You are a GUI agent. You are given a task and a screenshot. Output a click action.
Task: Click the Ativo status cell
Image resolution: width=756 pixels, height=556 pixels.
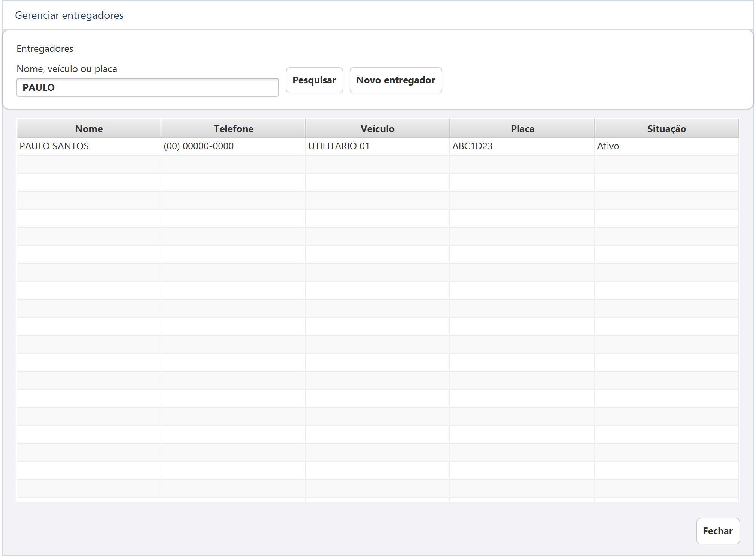(x=666, y=146)
